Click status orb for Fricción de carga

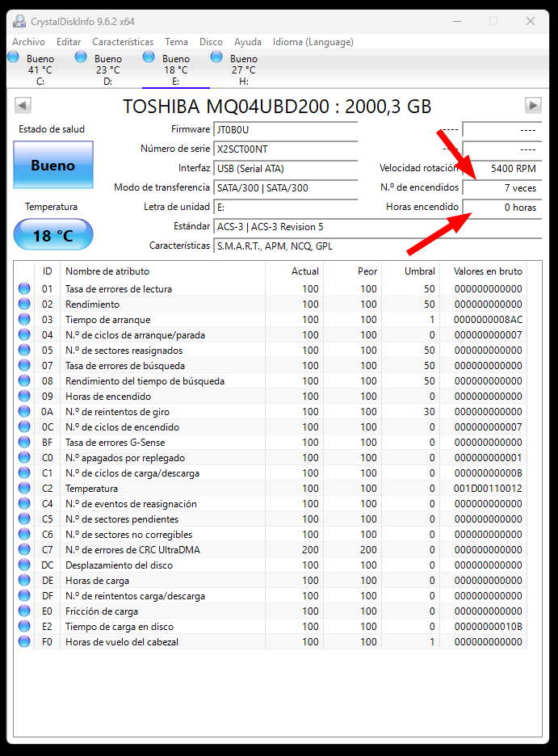(x=24, y=611)
